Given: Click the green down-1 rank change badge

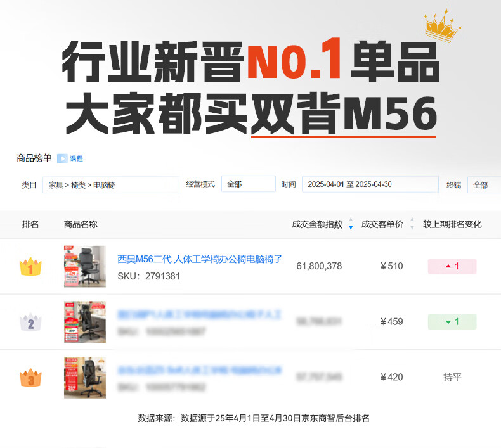Looking at the screenshot, I should [x=452, y=321].
